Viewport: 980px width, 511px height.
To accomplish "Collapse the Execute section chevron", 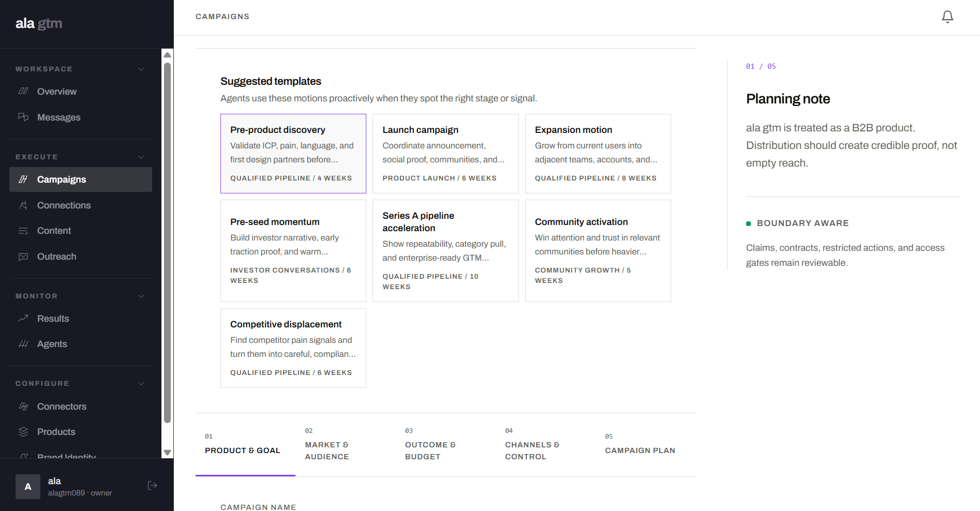I will [141, 157].
